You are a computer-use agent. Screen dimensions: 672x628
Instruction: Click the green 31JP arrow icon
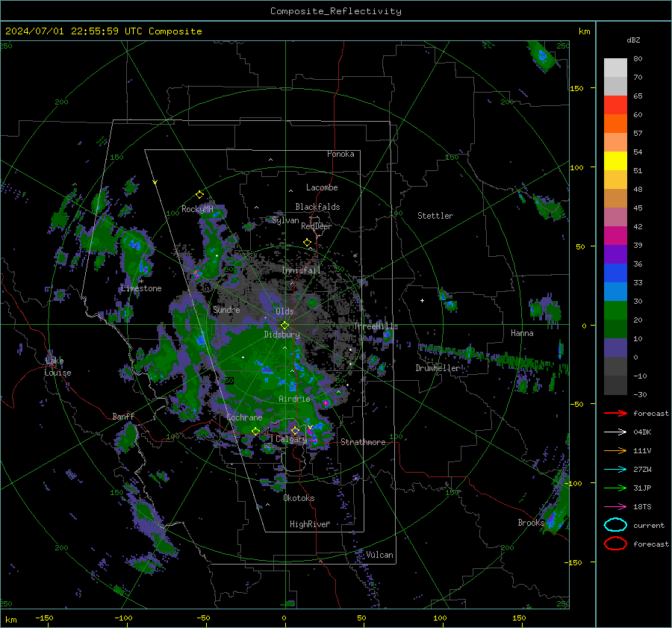point(615,488)
